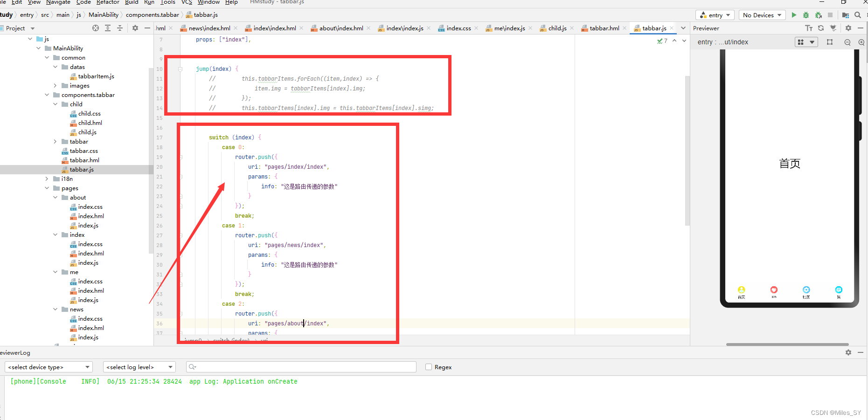Click the yellow home icon in phone preview
Image resolution: width=868 pixels, height=420 pixels.
point(742,290)
